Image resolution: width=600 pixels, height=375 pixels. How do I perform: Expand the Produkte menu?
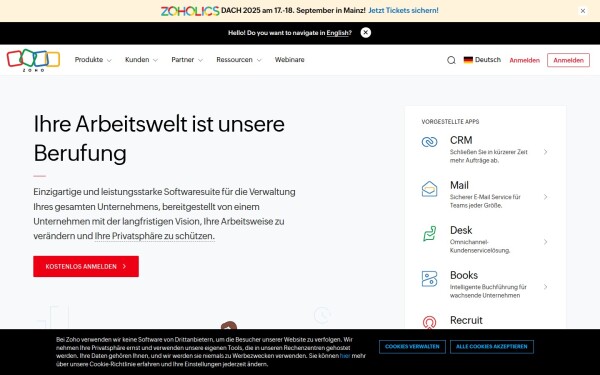(93, 60)
